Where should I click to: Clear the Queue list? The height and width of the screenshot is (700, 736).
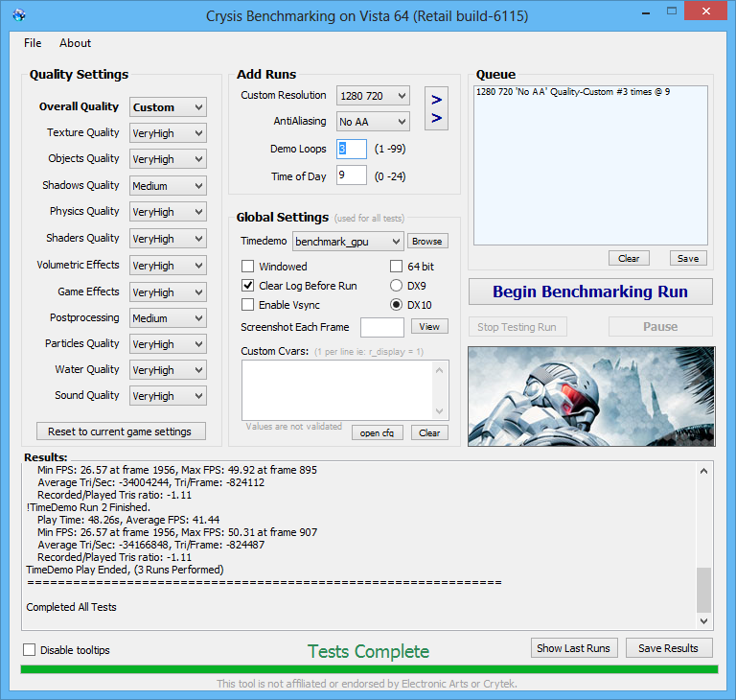pos(629,258)
